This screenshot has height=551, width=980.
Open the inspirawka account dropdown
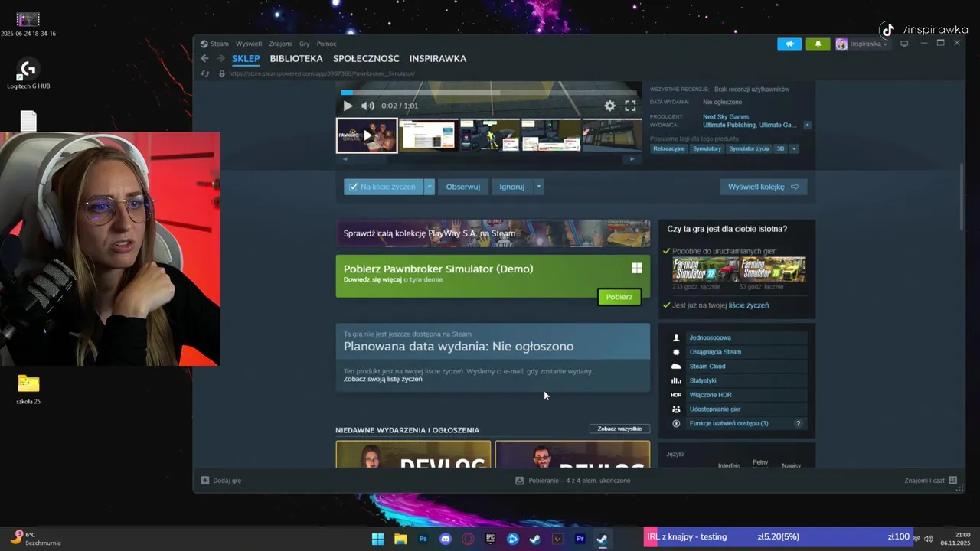(x=862, y=44)
